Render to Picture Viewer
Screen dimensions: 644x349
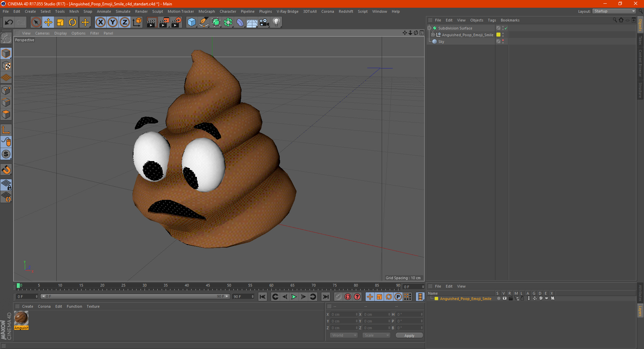point(164,22)
